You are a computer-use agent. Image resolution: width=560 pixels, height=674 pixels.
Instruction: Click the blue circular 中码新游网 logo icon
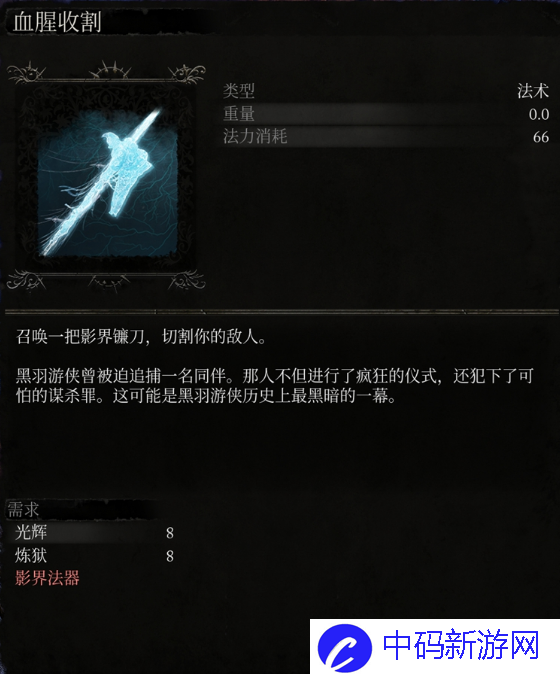click(x=345, y=648)
